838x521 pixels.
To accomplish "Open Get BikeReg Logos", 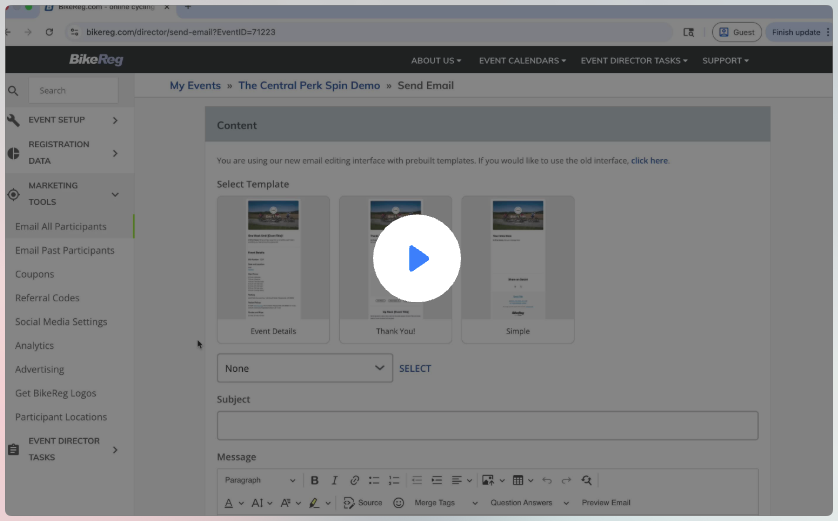I will 56,393.
